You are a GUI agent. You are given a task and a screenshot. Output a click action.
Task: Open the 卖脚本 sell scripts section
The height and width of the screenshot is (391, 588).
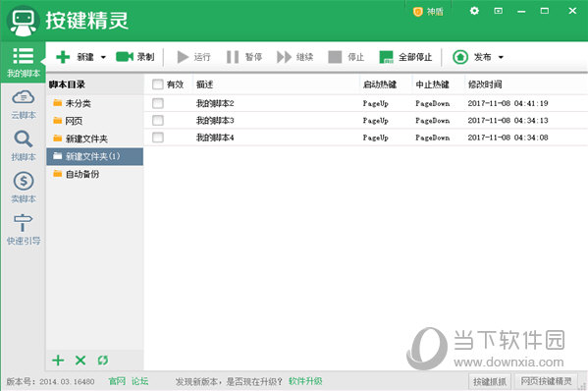(x=24, y=188)
